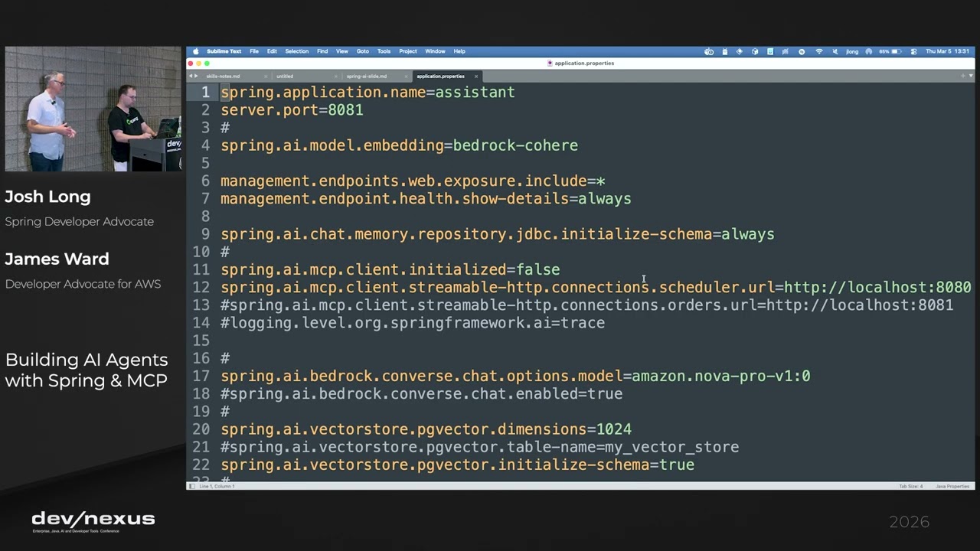Close the untitled tab

point(336,77)
